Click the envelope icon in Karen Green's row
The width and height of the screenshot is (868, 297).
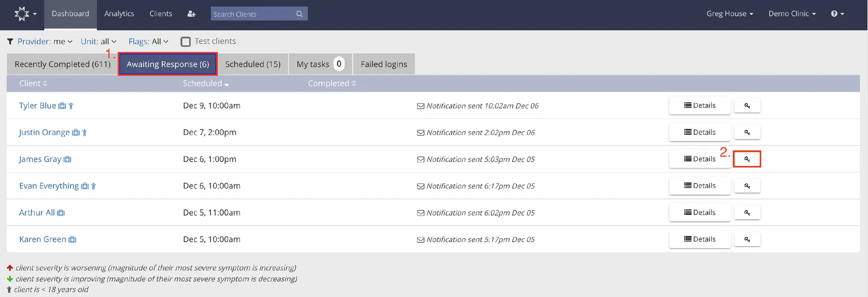[420, 240]
